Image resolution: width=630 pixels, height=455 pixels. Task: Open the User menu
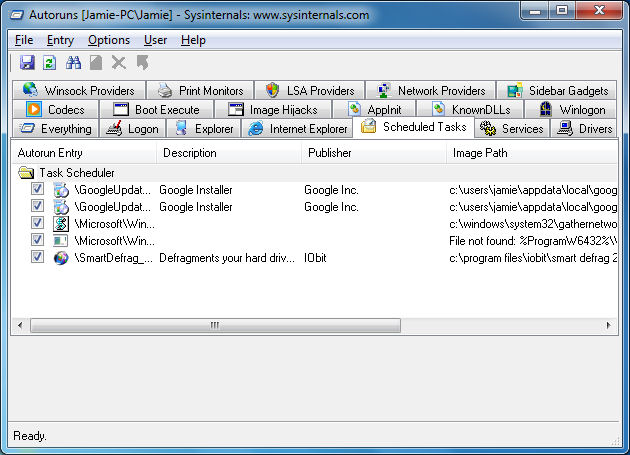(155, 40)
